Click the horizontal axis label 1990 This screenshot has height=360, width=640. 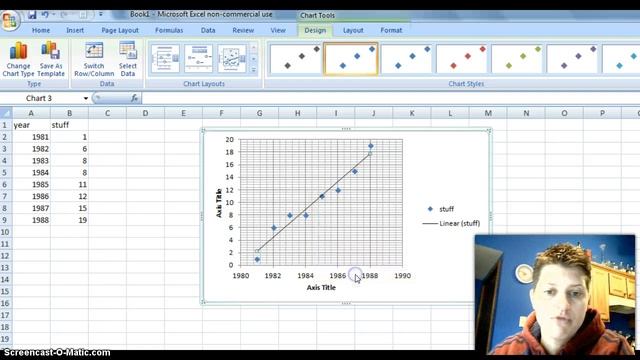(402, 276)
